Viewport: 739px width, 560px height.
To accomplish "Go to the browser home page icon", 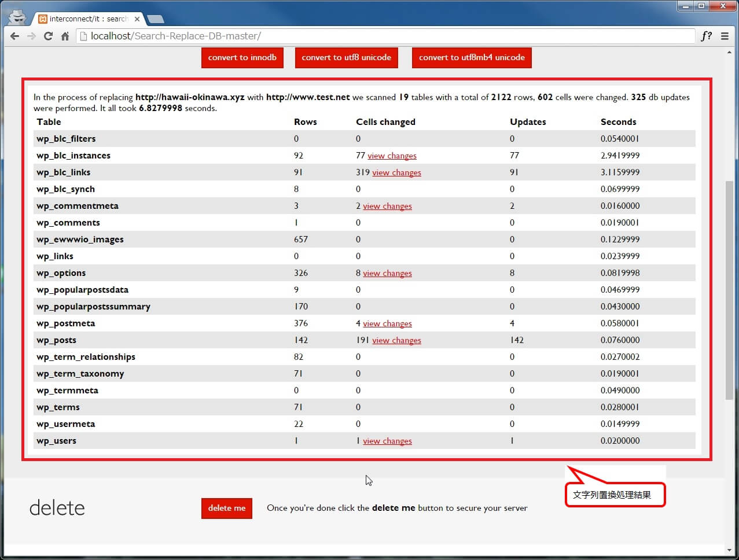I will click(x=65, y=36).
